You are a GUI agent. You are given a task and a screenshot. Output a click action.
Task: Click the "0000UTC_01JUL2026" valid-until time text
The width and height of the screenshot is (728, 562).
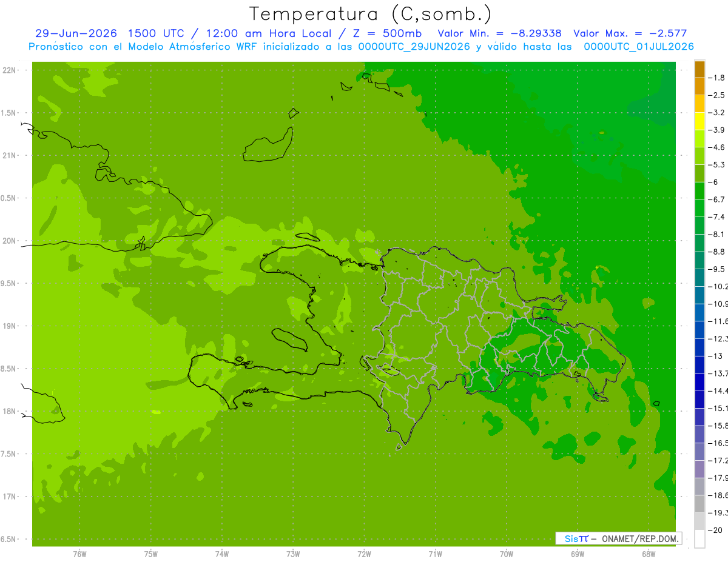pyautogui.click(x=638, y=47)
